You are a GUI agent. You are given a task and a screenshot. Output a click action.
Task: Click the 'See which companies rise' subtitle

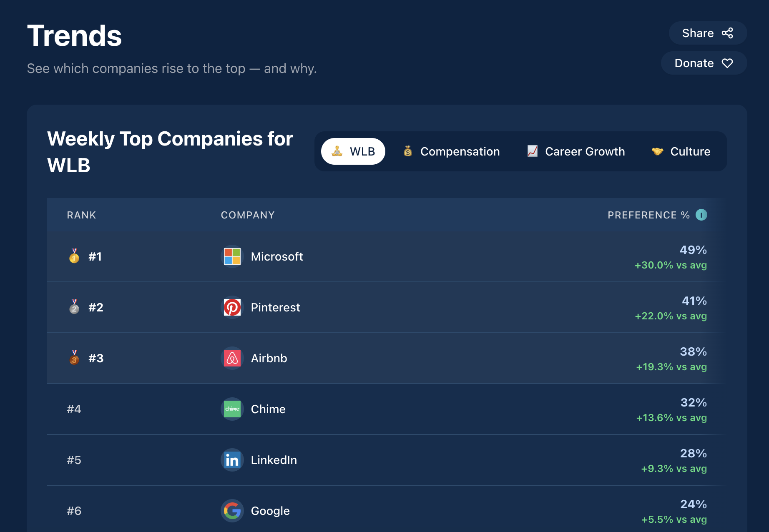[x=172, y=68]
